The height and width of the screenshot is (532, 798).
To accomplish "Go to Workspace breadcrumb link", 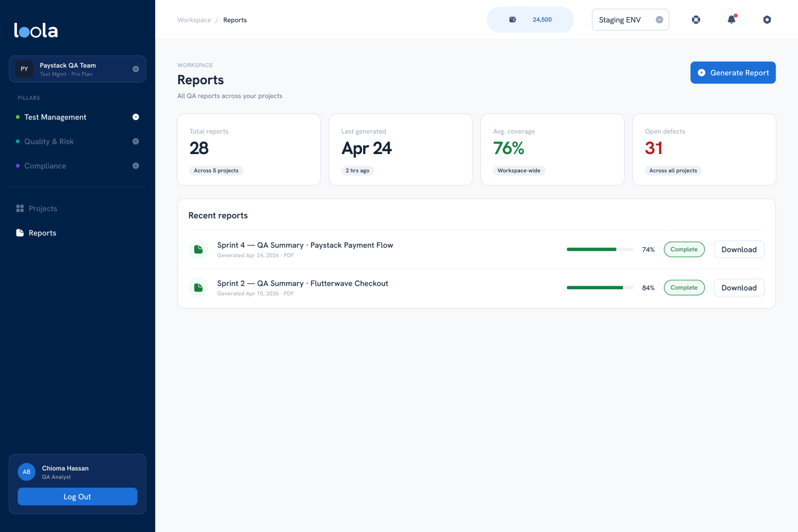I will pos(194,20).
